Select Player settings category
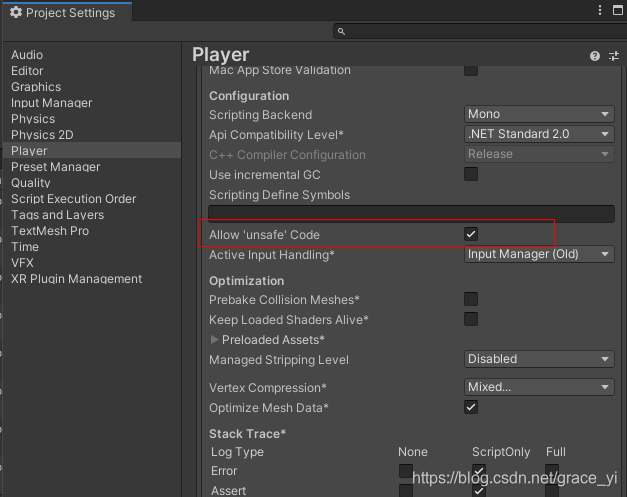This screenshot has width=627, height=497. pos(92,151)
